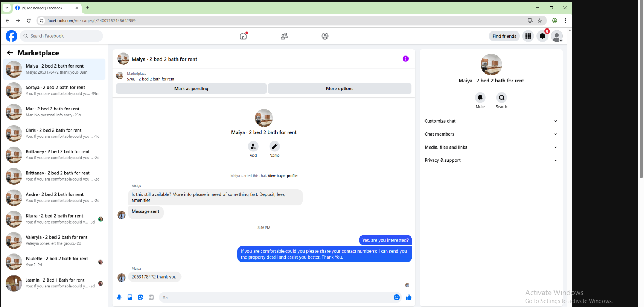Open Chrome three-dot menu
This screenshot has width=644, height=307.
coord(565,21)
